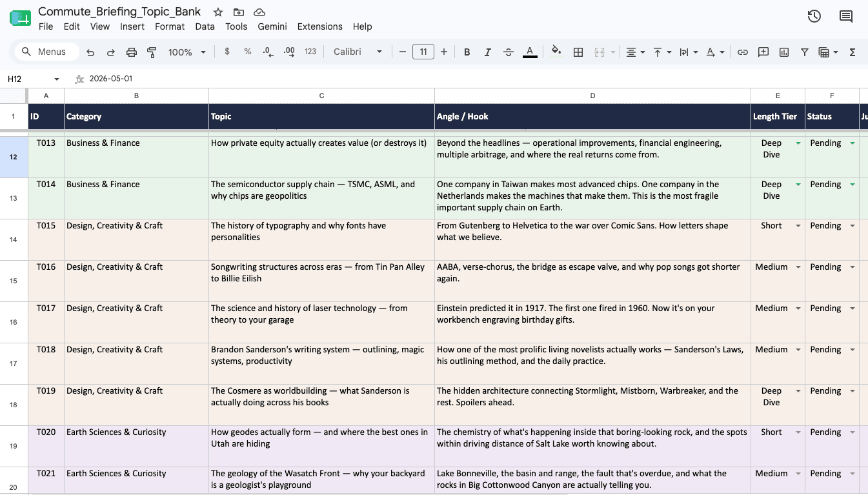Click the Merge cells icon
This screenshot has height=495, width=868.
click(599, 52)
